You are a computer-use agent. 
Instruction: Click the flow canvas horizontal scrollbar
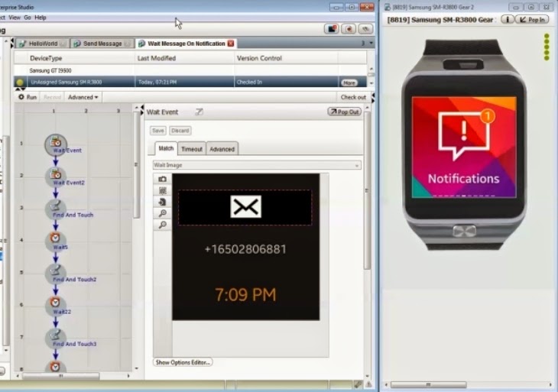61,375
